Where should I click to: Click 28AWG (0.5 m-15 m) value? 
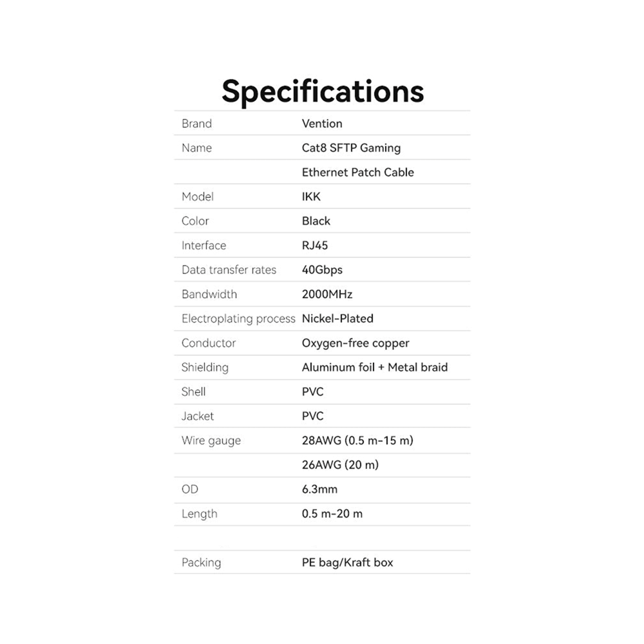(357, 440)
